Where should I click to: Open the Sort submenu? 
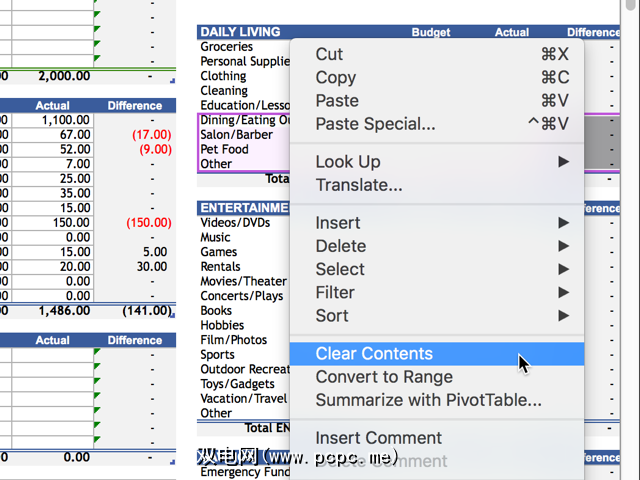click(x=437, y=316)
